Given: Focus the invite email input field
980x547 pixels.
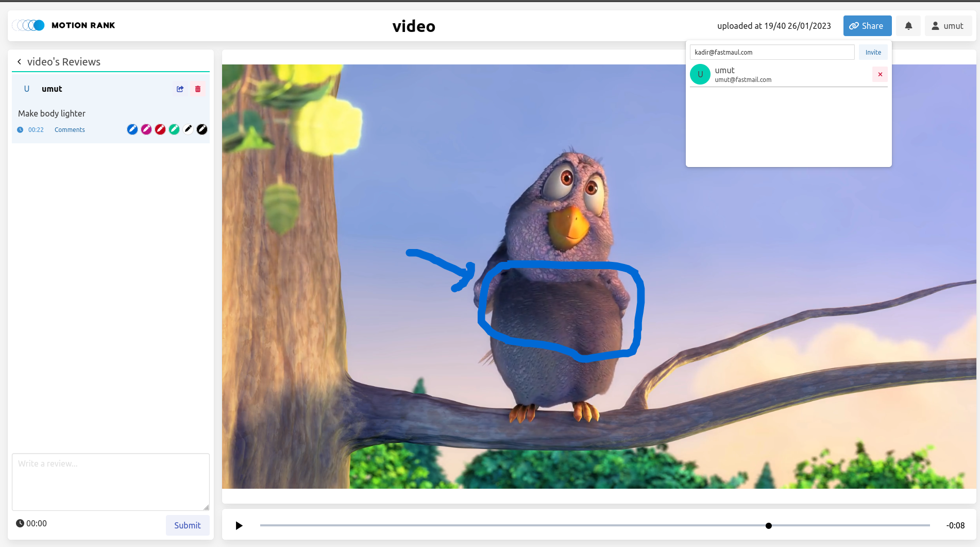Looking at the screenshot, I should coord(772,52).
